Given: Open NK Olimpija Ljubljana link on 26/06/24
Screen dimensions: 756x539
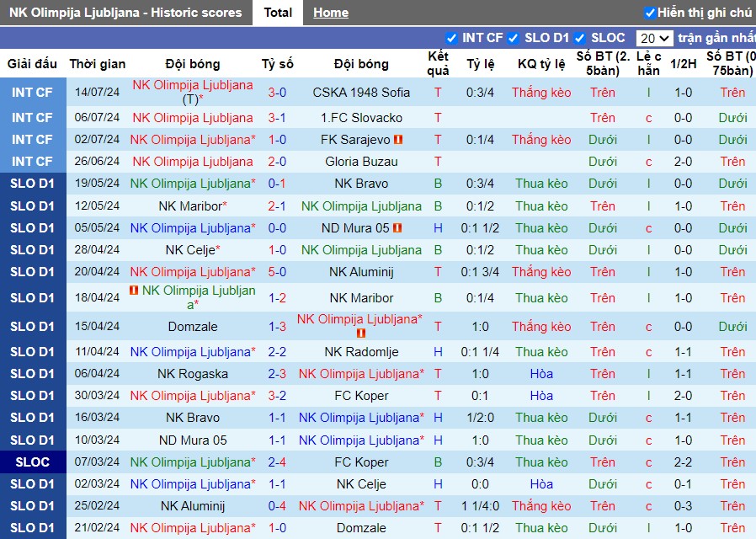Looking at the screenshot, I should (193, 162).
